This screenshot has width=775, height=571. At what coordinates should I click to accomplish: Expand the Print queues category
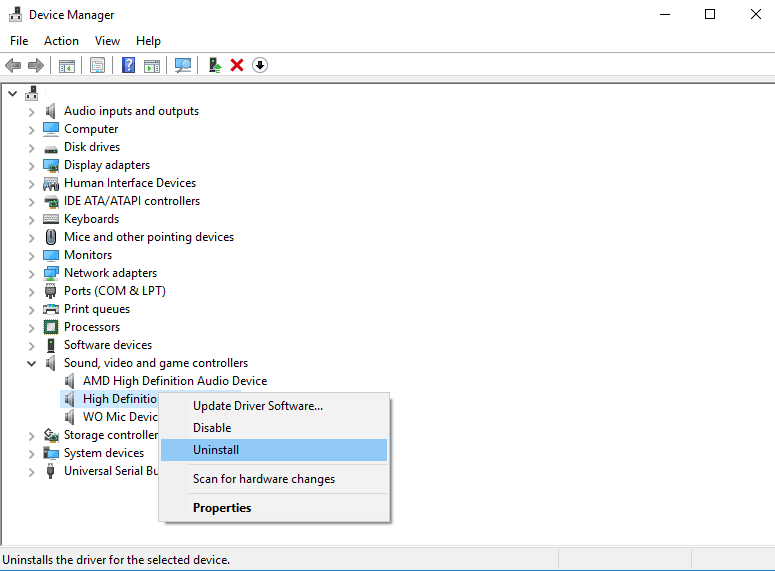[x=32, y=310]
